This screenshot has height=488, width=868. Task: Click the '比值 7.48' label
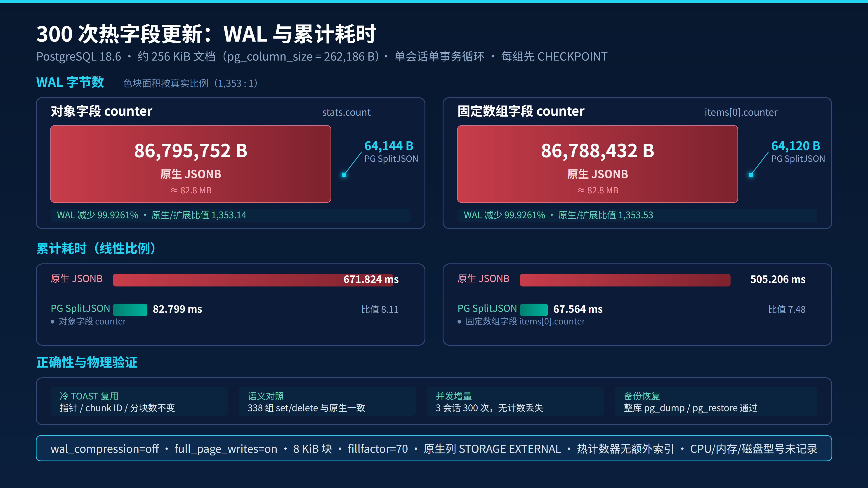pyautogui.click(x=787, y=310)
